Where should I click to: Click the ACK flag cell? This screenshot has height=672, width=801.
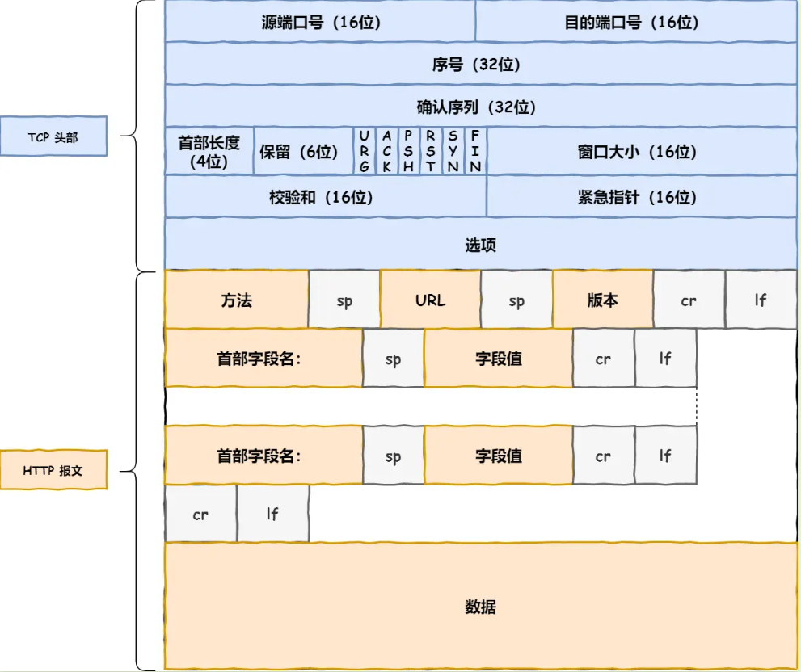point(386,151)
